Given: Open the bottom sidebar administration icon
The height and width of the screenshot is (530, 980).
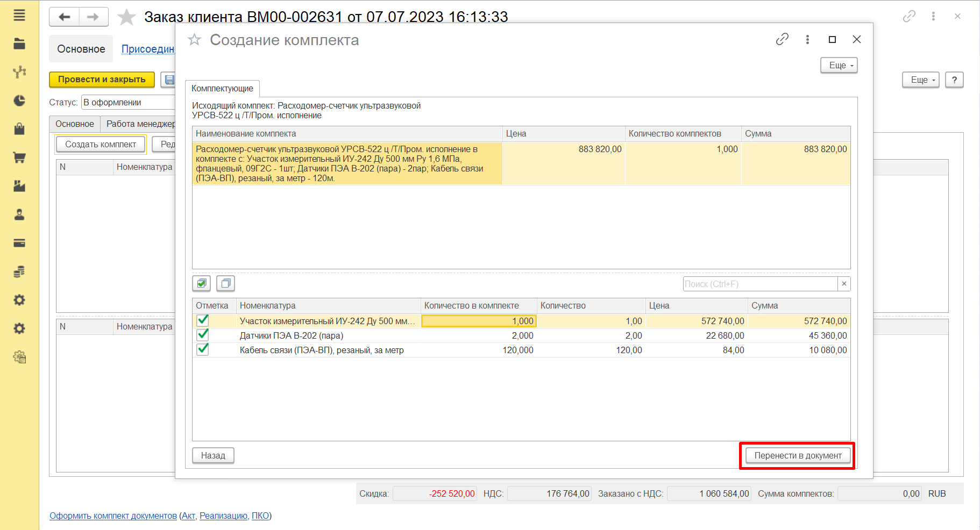Looking at the screenshot, I should (x=19, y=357).
